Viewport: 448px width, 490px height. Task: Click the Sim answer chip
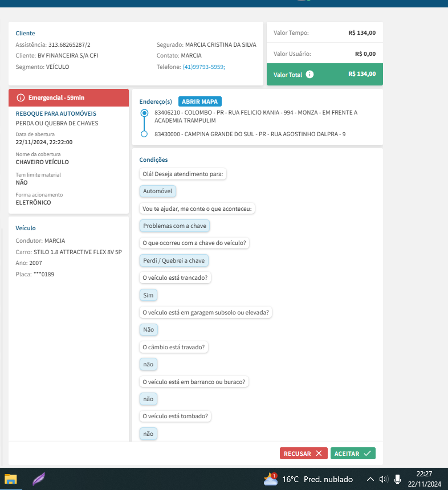tap(148, 295)
